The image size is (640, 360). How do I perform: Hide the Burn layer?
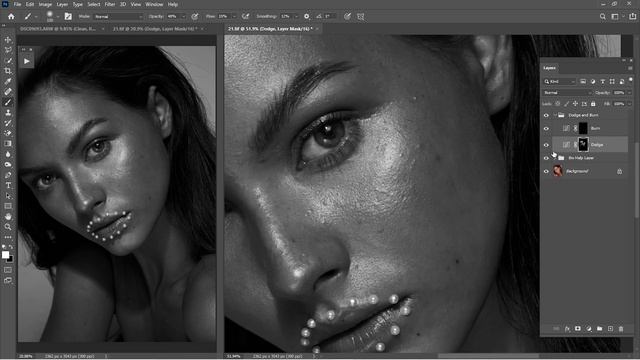point(546,129)
